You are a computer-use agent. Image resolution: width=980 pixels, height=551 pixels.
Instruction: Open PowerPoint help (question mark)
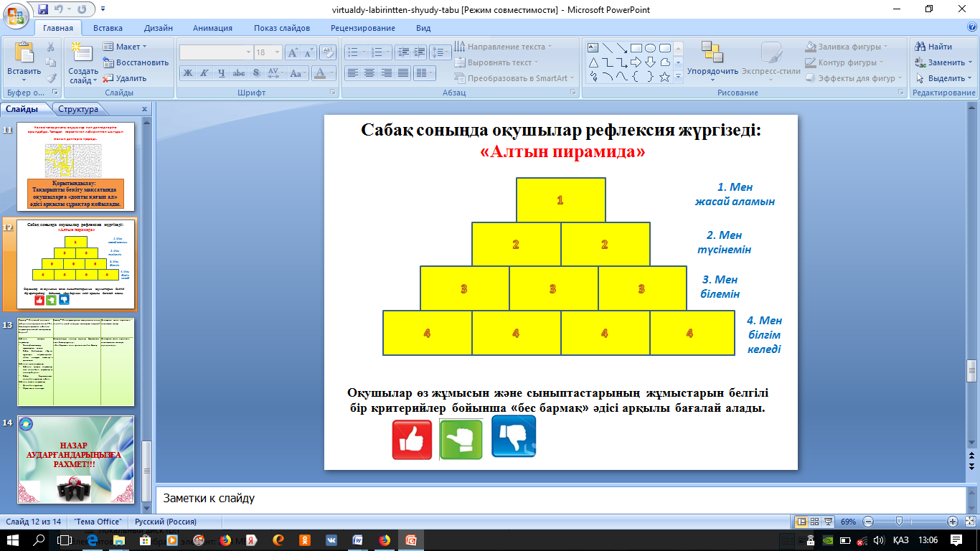coord(972,27)
